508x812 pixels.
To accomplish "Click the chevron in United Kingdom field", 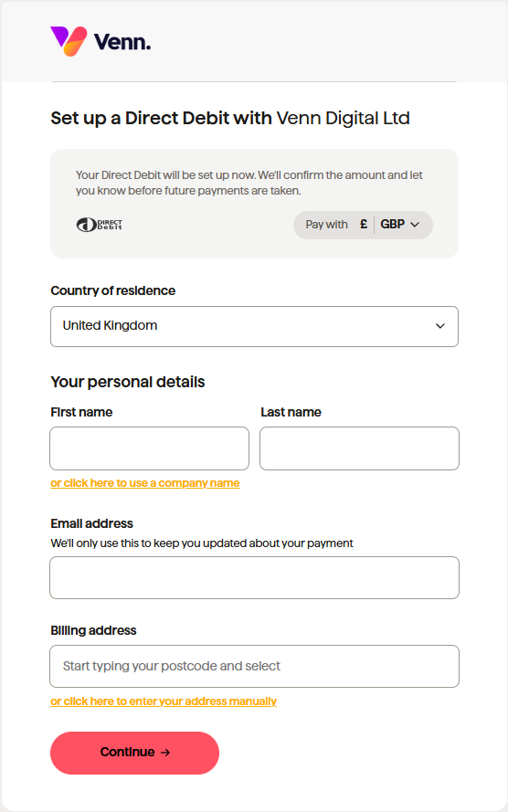I will (440, 326).
